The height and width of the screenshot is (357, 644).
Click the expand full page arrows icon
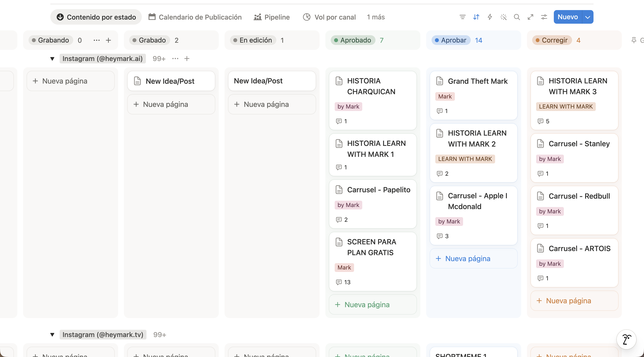point(530,17)
